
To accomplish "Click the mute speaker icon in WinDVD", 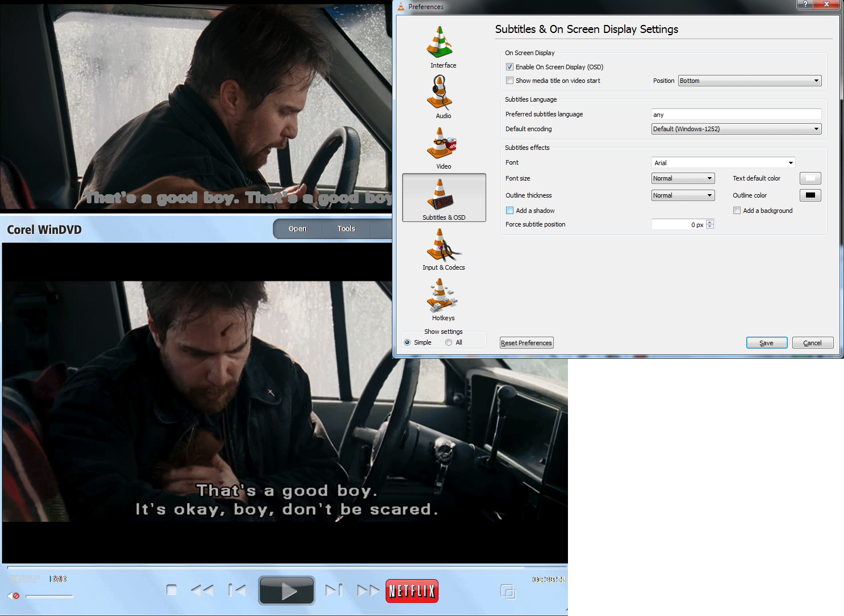I will 14,596.
